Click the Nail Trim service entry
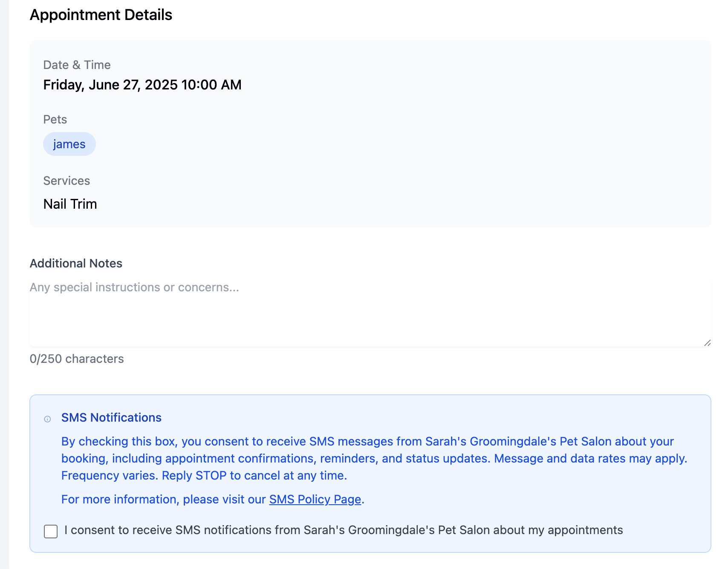 pos(70,204)
